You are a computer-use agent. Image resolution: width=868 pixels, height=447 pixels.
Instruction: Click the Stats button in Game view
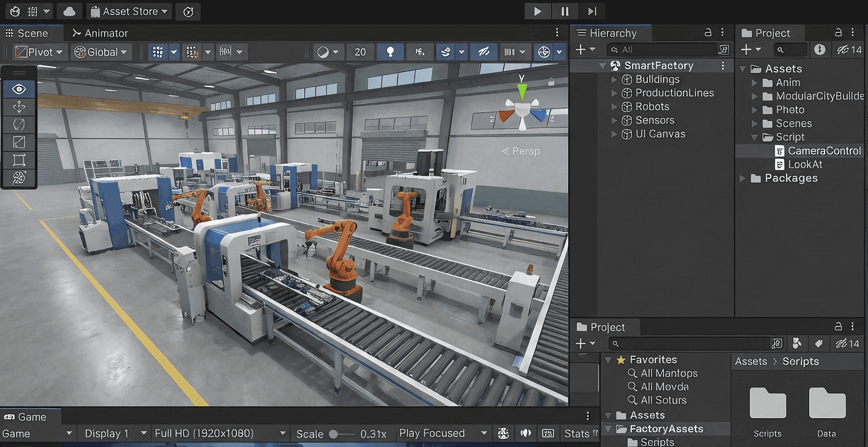577,434
